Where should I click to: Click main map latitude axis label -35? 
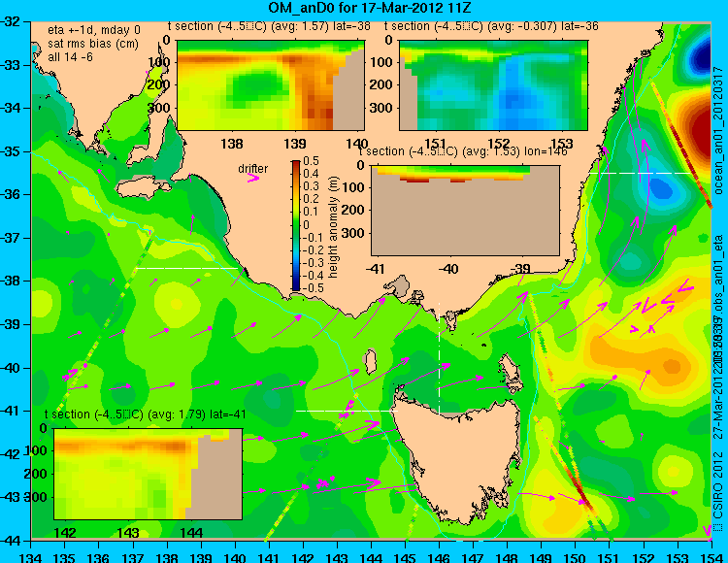11,151
